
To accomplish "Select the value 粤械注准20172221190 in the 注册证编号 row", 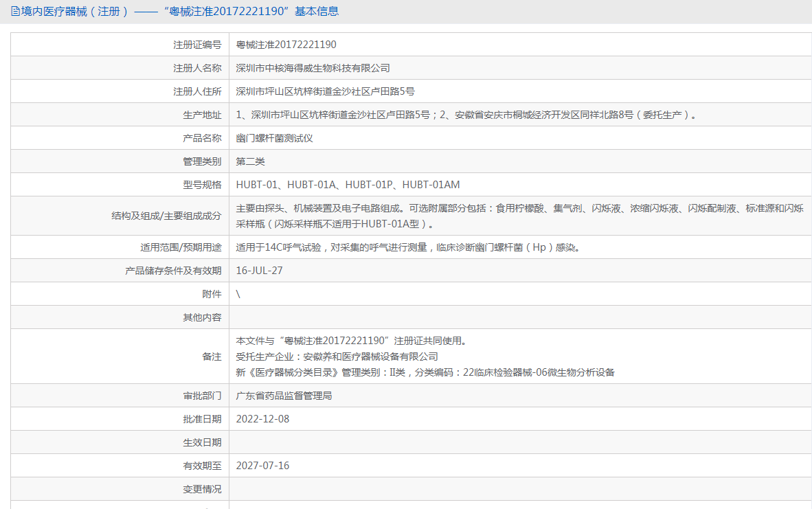I will point(286,45).
